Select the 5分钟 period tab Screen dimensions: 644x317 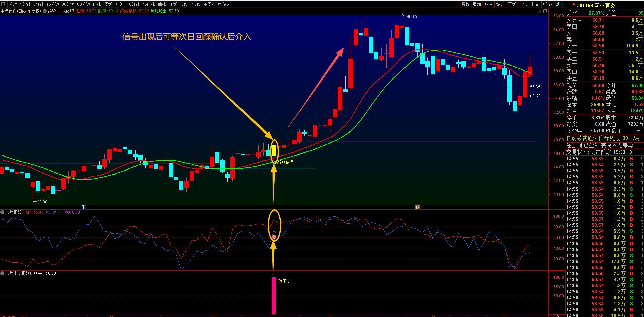pos(38,4)
